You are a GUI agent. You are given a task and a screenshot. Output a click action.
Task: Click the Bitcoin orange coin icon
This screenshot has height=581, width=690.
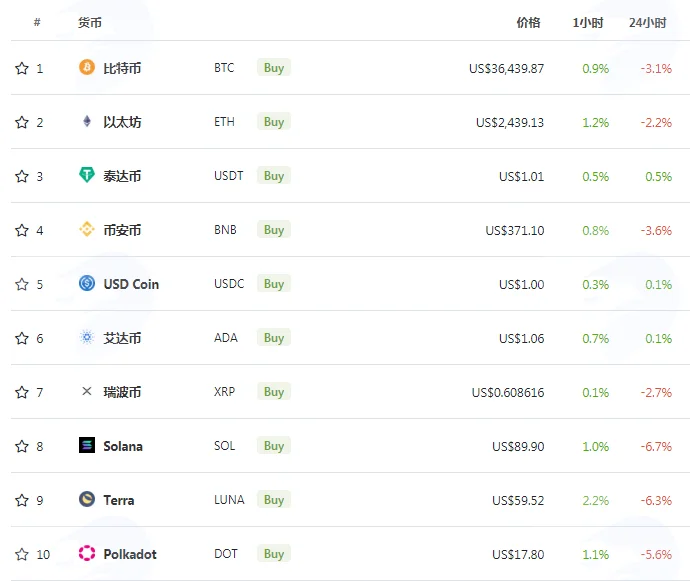(x=87, y=67)
